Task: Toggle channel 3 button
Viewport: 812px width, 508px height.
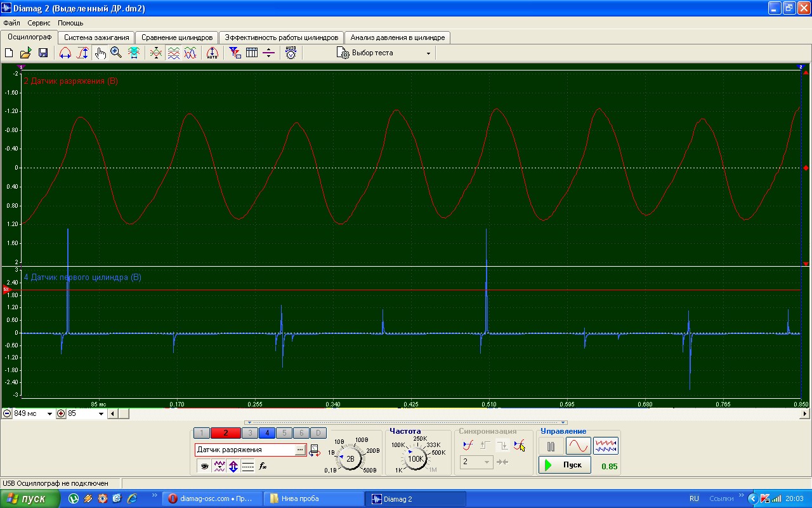Action: [x=249, y=433]
